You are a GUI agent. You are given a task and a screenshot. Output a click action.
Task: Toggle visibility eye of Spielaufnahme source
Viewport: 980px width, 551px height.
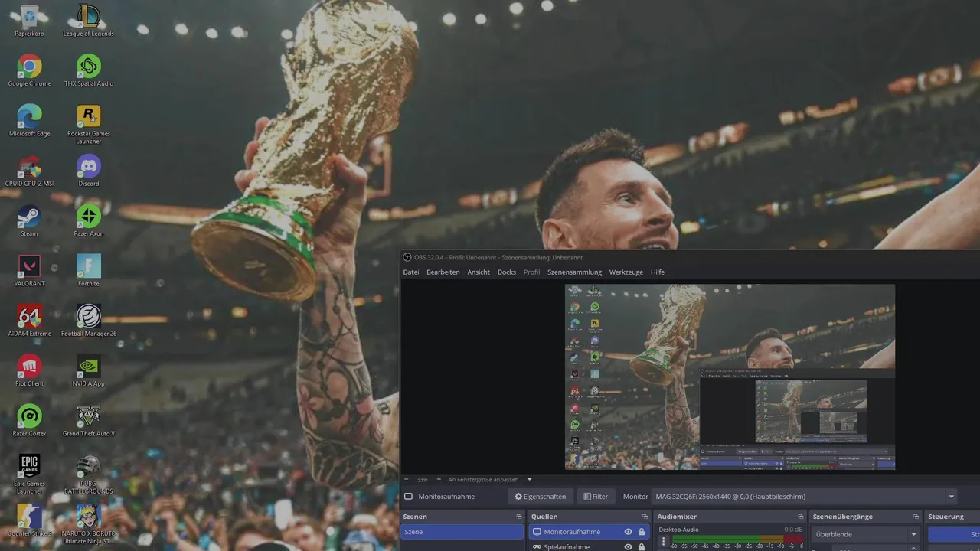(628, 547)
